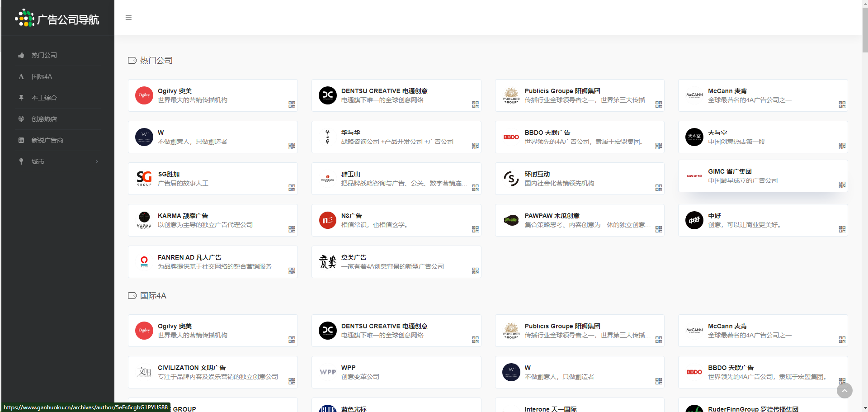Open Interone 天一国际 company card
The width and height of the screenshot is (868, 412).
[x=580, y=405]
